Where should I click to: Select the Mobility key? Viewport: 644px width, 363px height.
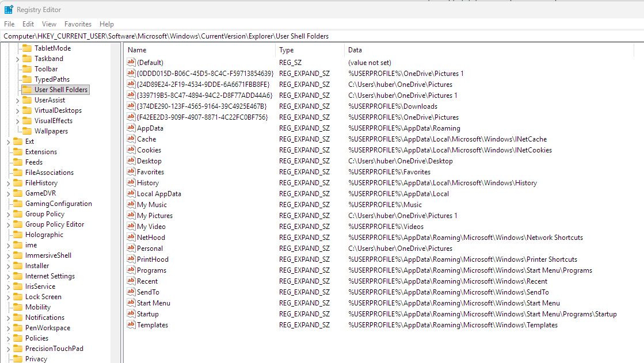38,307
